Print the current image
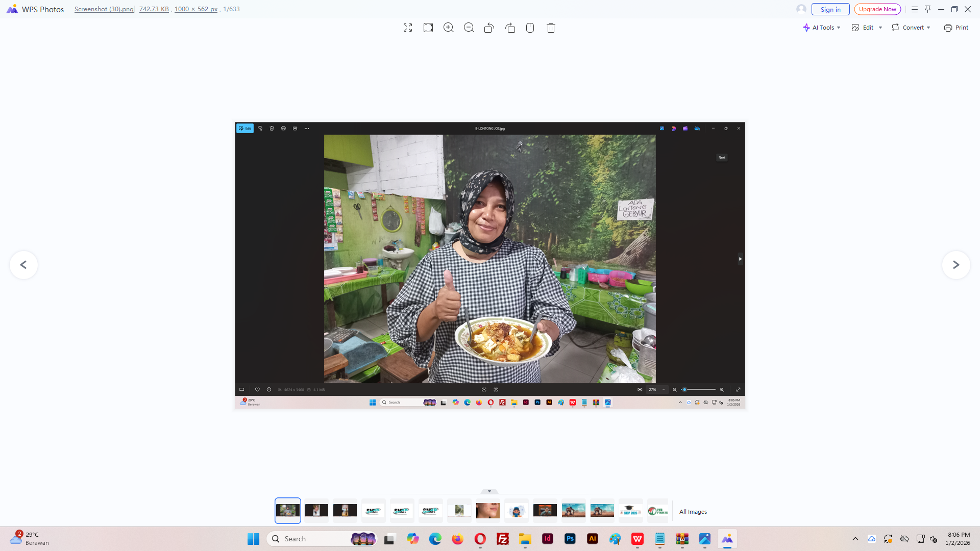Screen dimensions: 980x551 pos(956,28)
